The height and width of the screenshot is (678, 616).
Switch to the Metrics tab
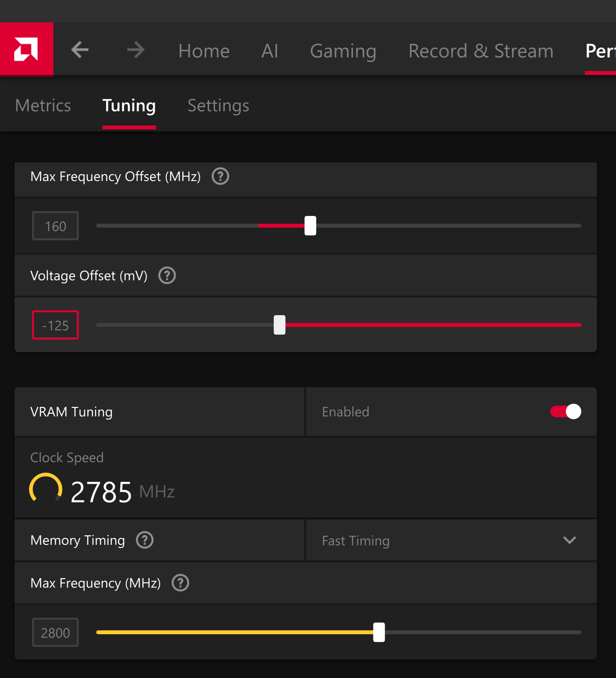(43, 106)
